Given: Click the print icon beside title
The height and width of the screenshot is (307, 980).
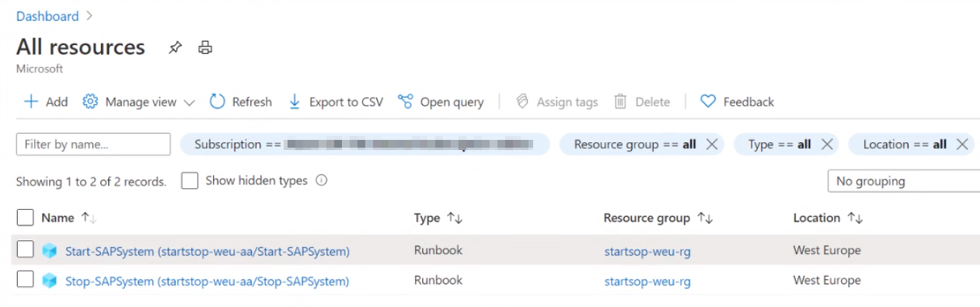Looking at the screenshot, I should coord(205,47).
